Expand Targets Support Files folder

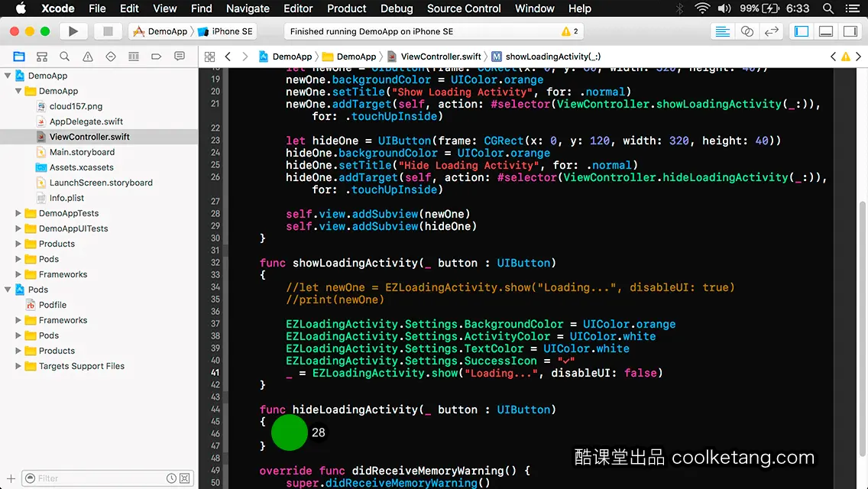tap(18, 366)
